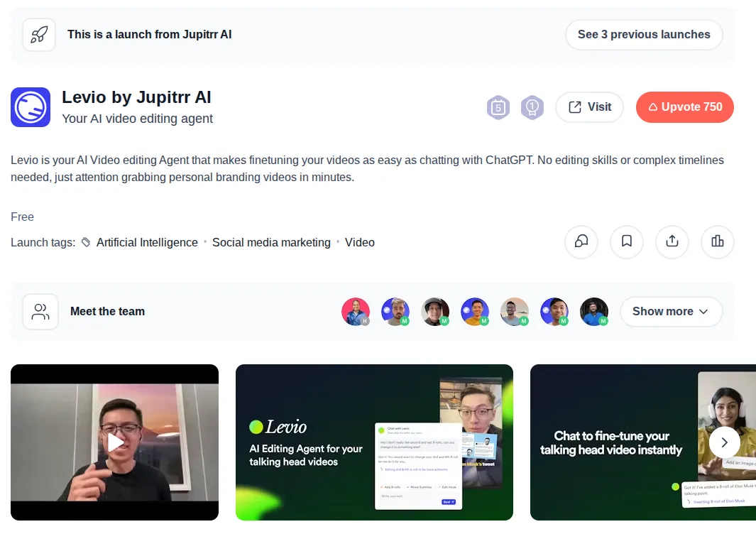Screen dimensions: 756x534
Task: Click the next-slide chevron on the gallery
Action: [x=725, y=442]
